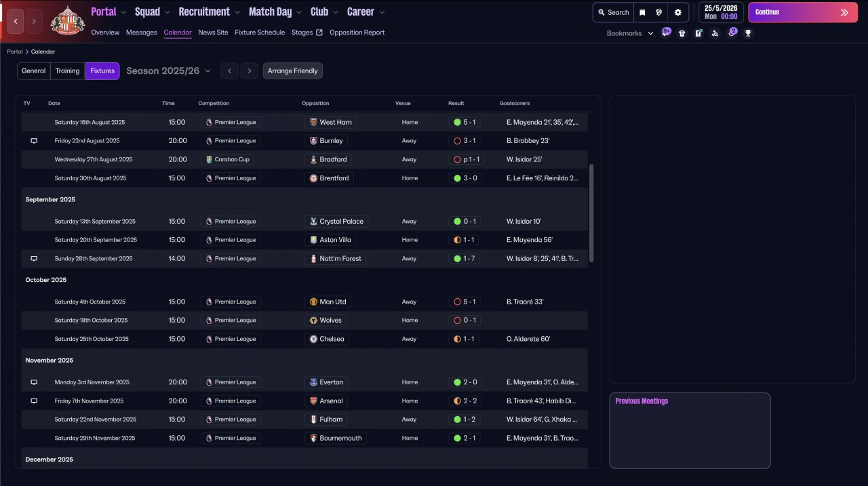Click the Goalscorers column header
The height and width of the screenshot is (486, 868).
(x=515, y=104)
